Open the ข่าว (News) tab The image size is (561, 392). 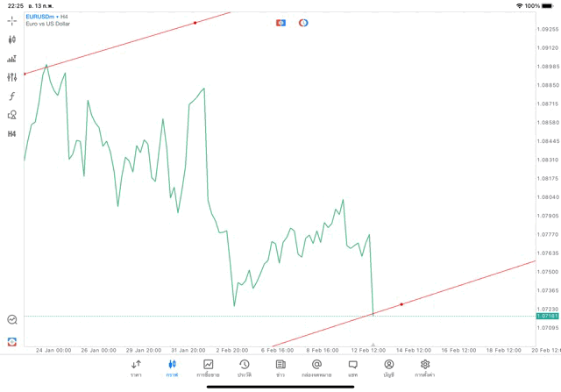pos(280,367)
